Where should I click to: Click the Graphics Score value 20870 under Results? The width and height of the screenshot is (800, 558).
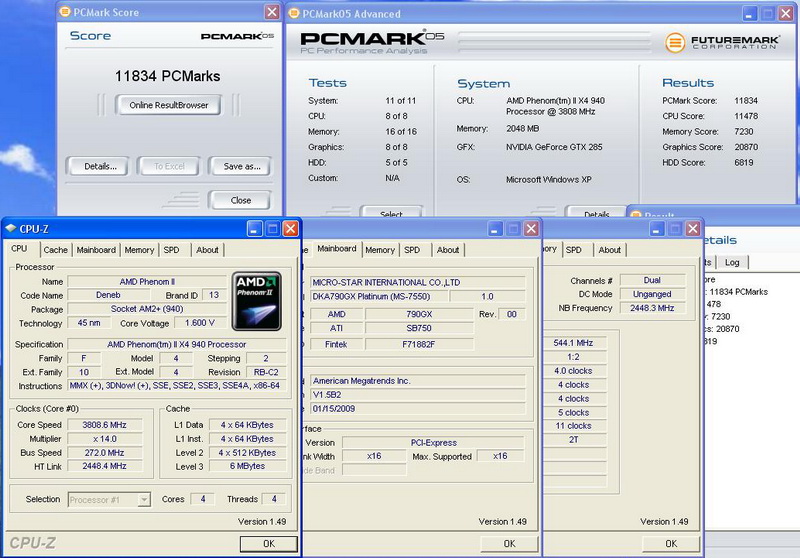click(x=746, y=147)
